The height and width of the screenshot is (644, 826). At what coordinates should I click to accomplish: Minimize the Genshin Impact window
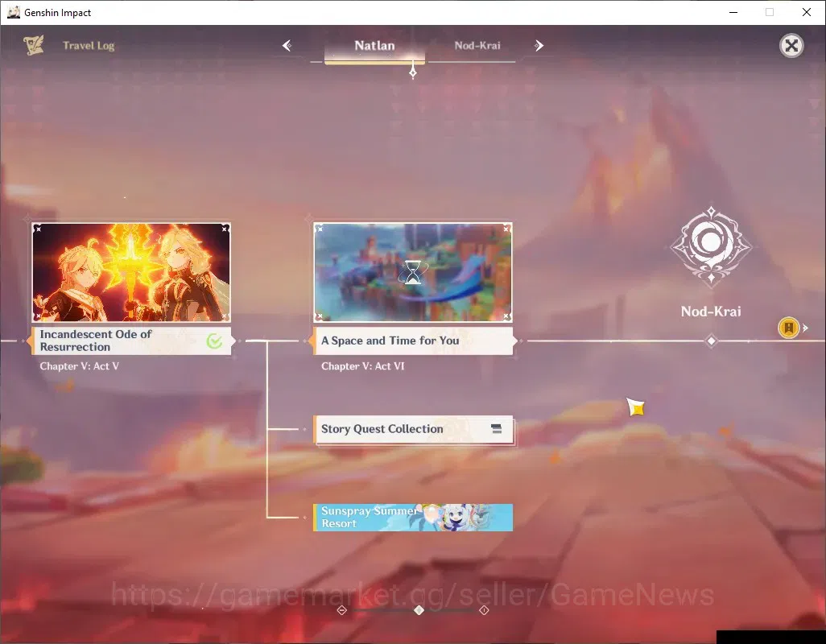tap(733, 12)
